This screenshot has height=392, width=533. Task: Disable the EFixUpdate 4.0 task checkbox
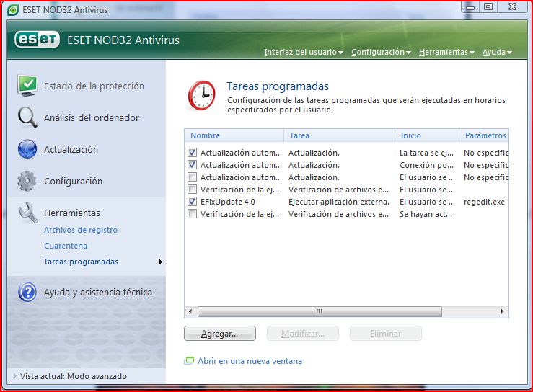pyautogui.click(x=192, y=202)
